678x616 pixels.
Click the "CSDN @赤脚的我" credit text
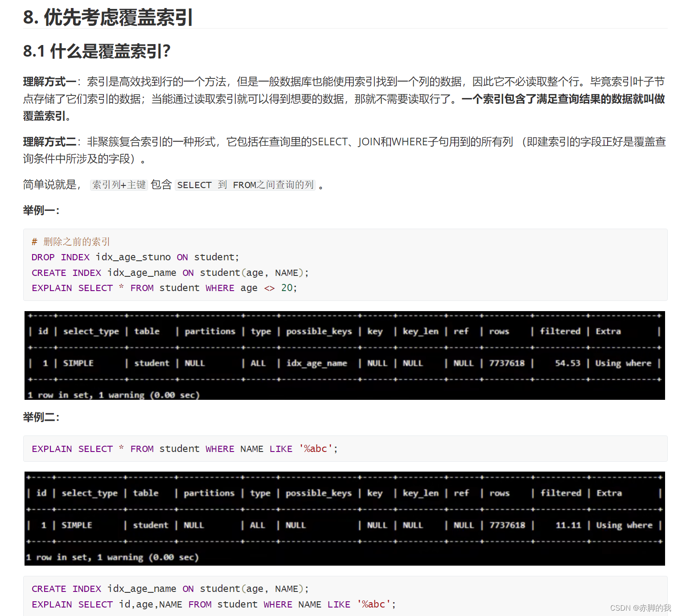pos(641,608)
